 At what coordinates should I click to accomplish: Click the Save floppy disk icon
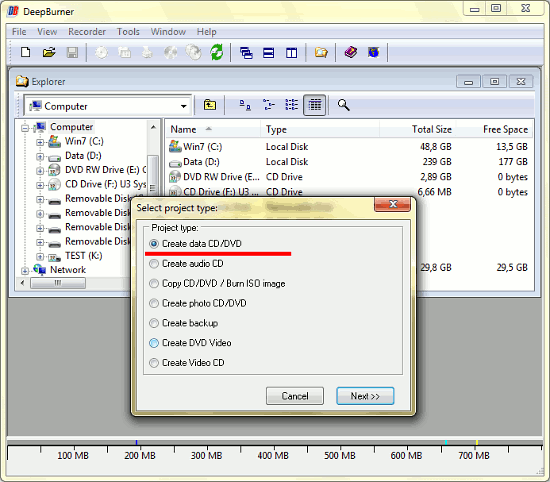72,53
